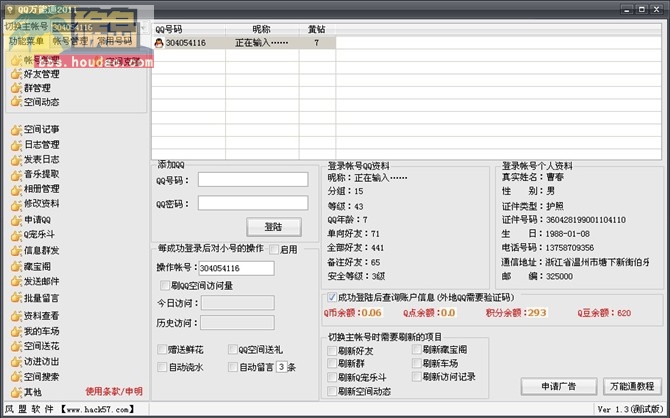Click the 空间搜索 icon
This screenshot has height=418, width=670.
(16, 377)
